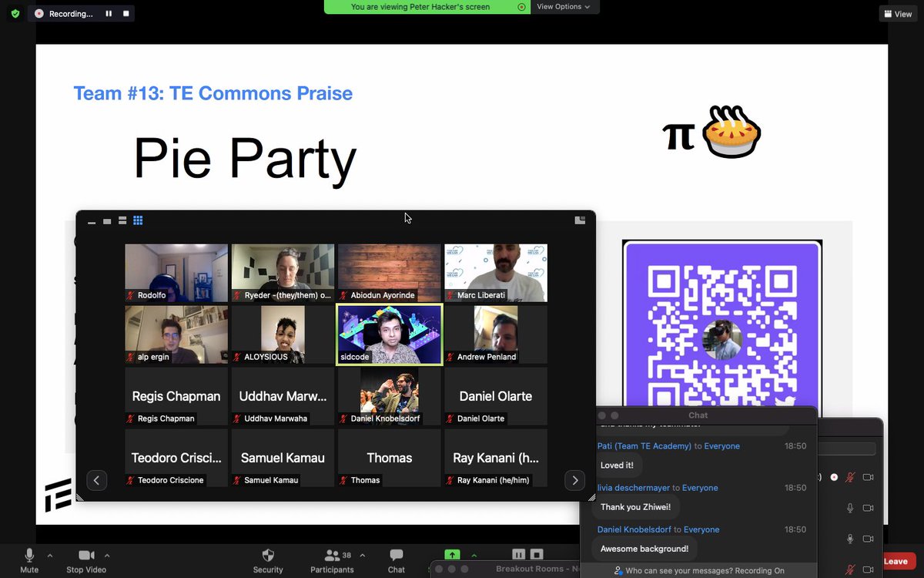Select Daniel Knobelsdorf's video tile
This screenshot has width=924, height=578.
[x=389, y=396]
